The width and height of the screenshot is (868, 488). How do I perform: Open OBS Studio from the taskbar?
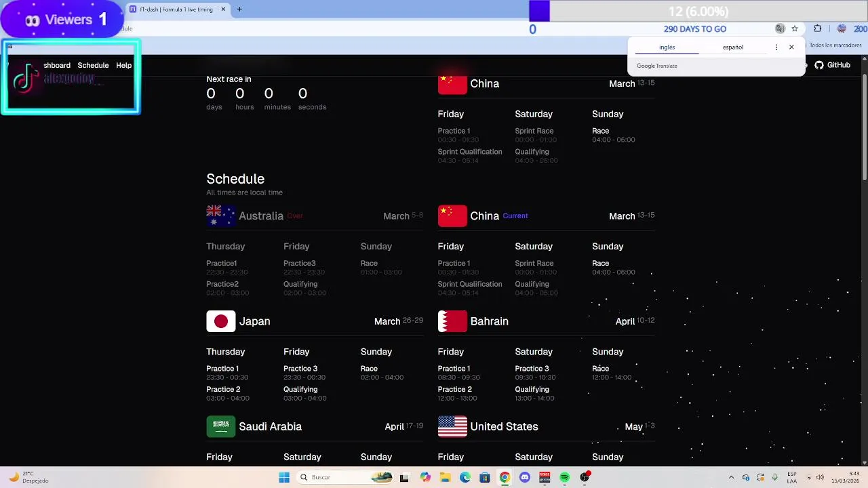(x=585, y=477)
